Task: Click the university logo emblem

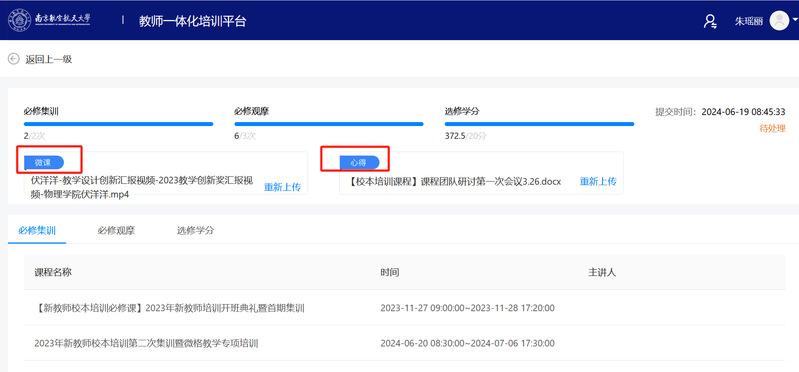Action: 19,20
